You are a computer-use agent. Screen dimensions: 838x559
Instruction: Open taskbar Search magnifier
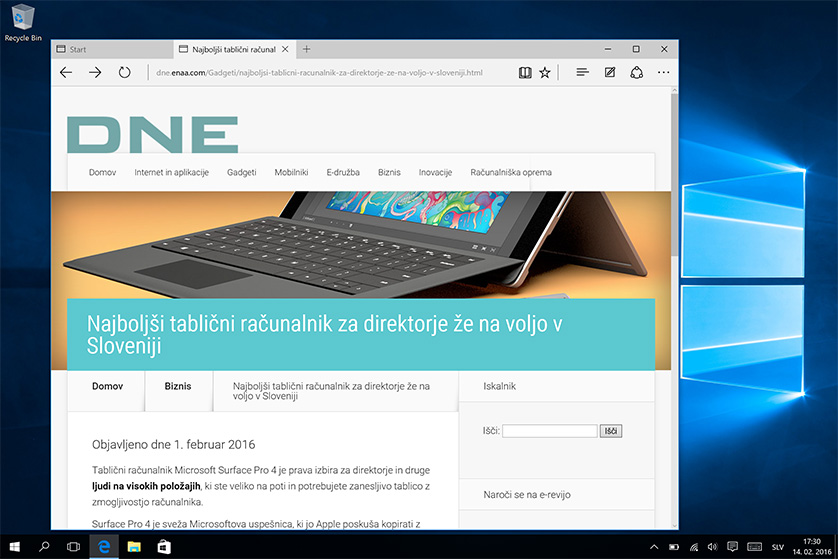pyautogui.click(x=44, y=547)
